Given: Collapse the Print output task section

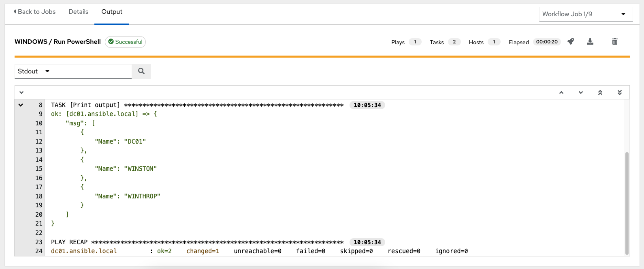Looking at the screenshot, I should pyautogui.click(x=21, y=105).
